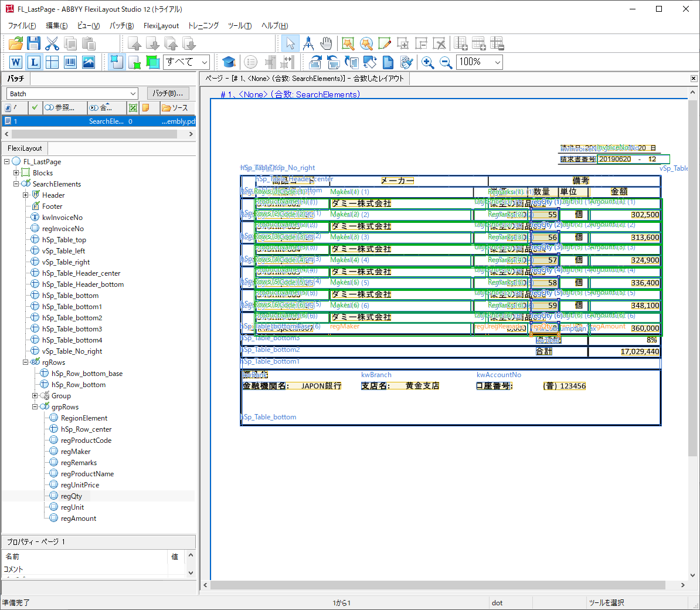Open the トレーニング menu
This screenshot has height=610, width=700.
(203, 26)
